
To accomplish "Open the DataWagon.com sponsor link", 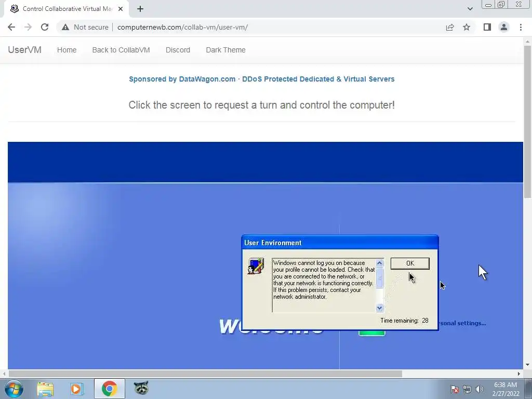I will pyautogui.click(x=262, y=79).
